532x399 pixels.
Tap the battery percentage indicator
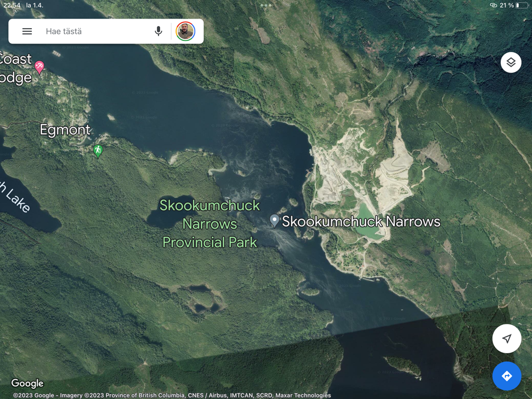507,5
